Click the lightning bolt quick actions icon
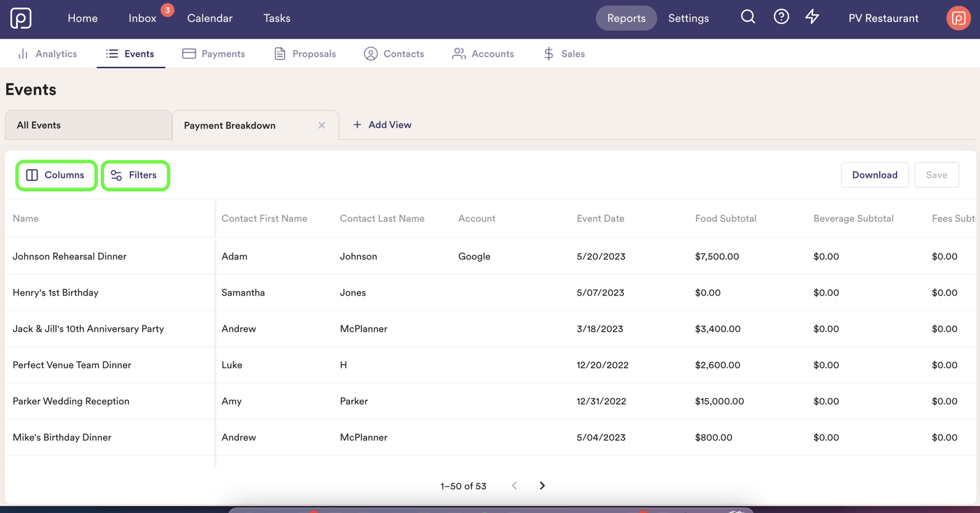The width and height of the screenshot is (980, 513). click(812, 17)
